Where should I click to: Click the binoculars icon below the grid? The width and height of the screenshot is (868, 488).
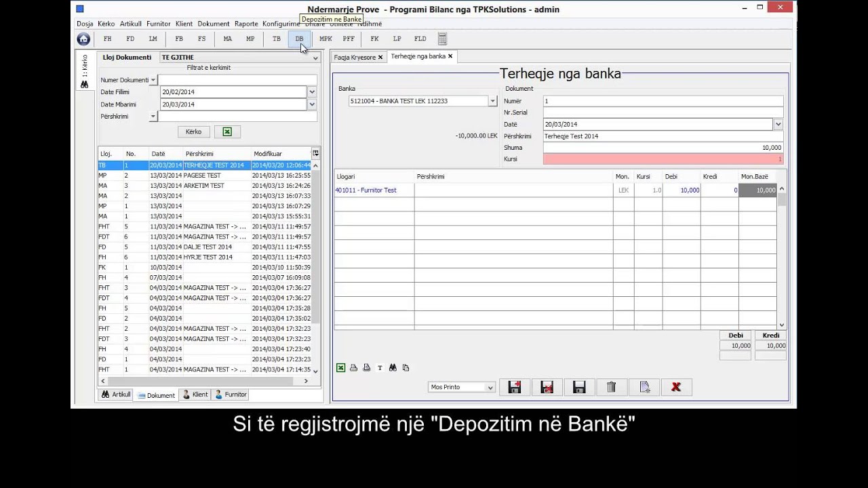[x=393, y=368]
